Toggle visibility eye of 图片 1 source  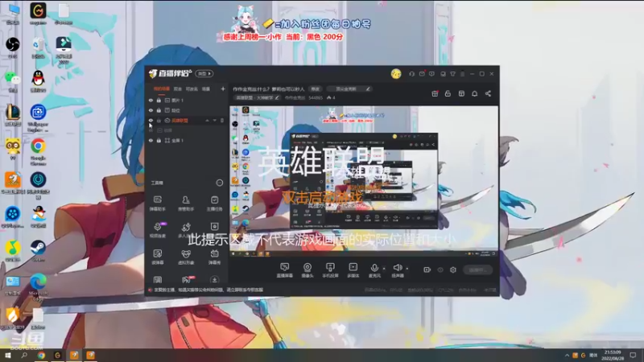[x=151, y=100]
